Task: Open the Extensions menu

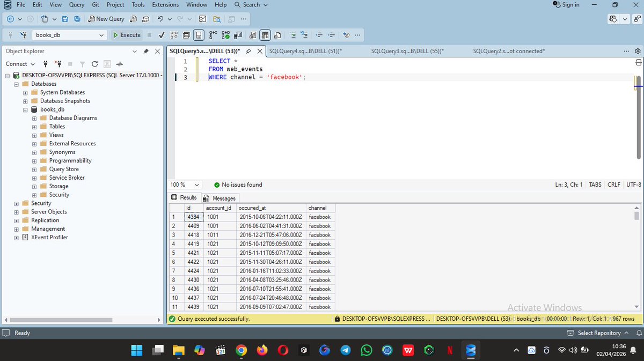Action: [x=165, y=5]
